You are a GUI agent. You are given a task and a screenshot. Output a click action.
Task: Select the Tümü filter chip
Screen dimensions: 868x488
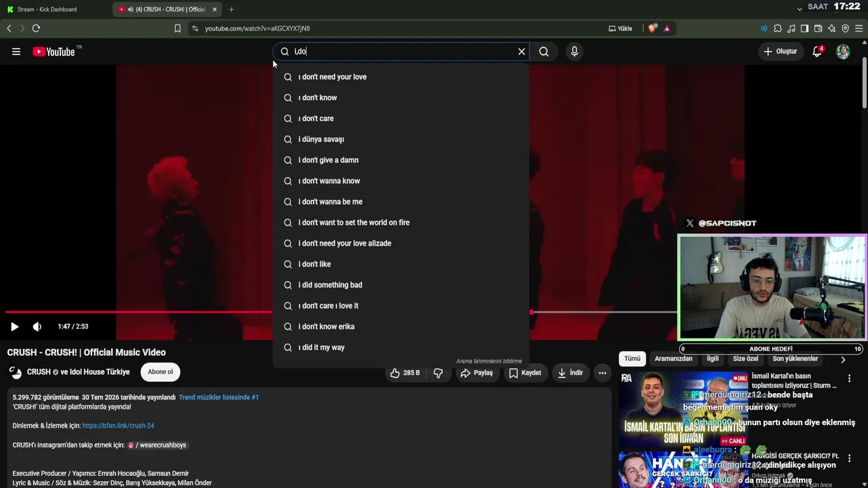(632, 359)
